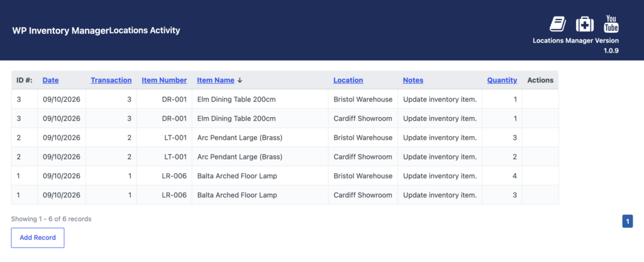Click quantity 3 in Arc Pendant Bristol row
The image size is (644, 262).
pyautogui.click(x=514, y=137)
